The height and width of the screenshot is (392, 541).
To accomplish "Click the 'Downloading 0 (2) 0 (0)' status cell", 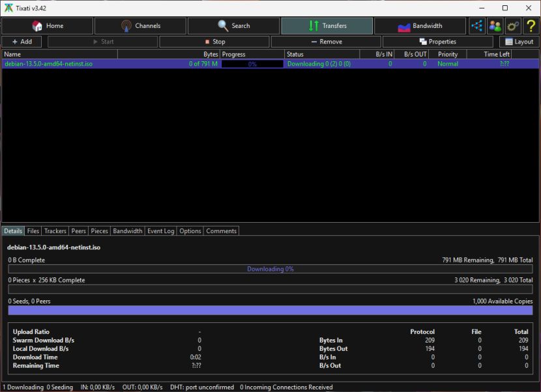I will point(319,64).
